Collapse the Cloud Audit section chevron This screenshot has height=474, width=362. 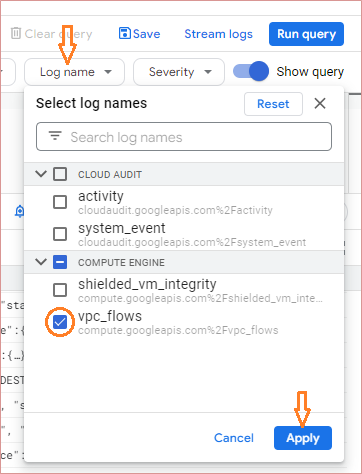41,174
